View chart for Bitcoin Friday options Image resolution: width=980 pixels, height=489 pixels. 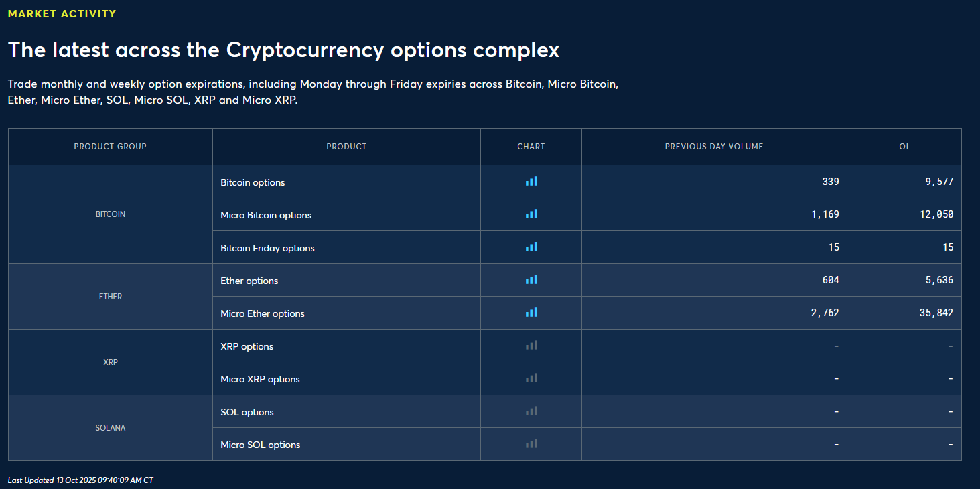(531, 247)
